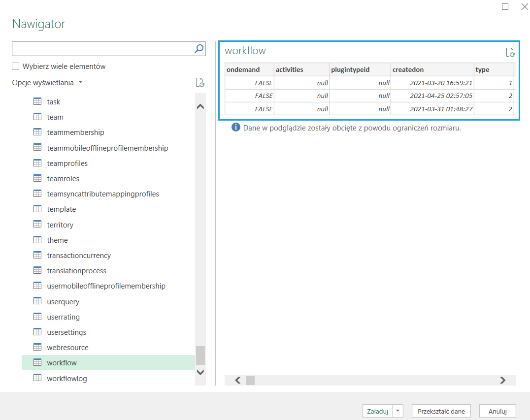Open dropdown arrow next to Załaduj

(x=398, y=411)
